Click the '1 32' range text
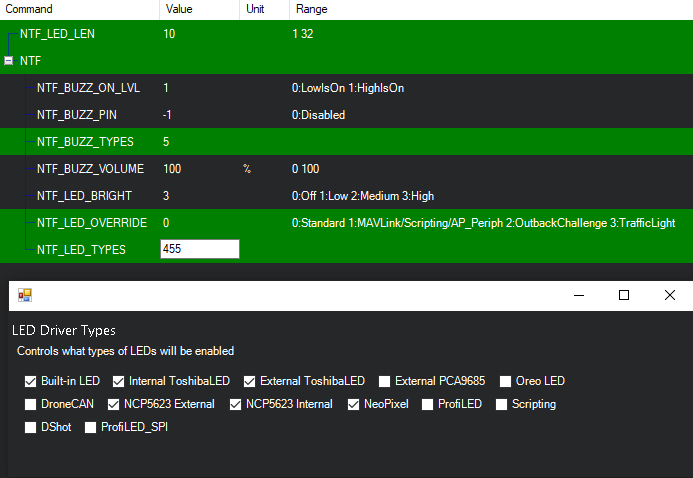 pyautogui.click(x=303, y=34)
